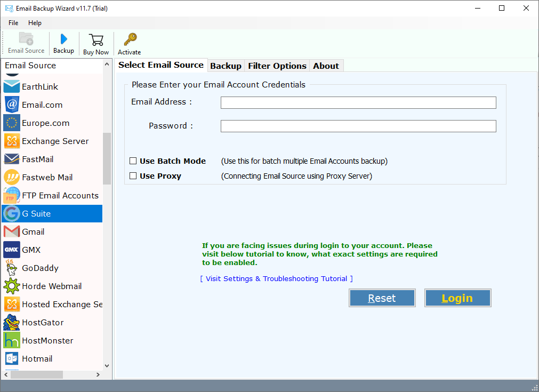Click the vertical scrollbar thumb in source list
Viewport: 539px width, 392px height.
click(107, 158)
